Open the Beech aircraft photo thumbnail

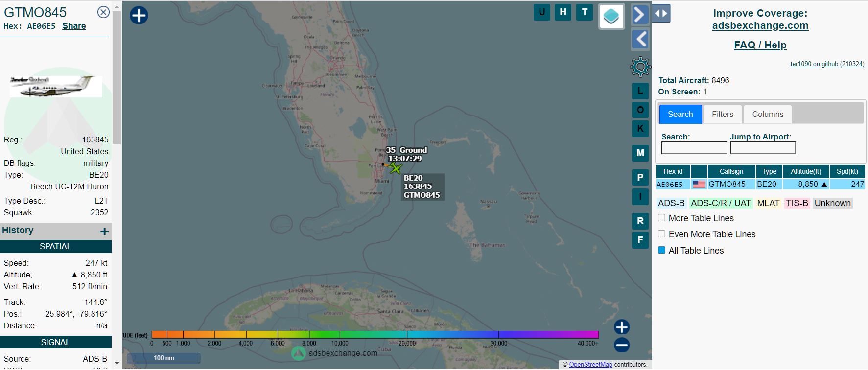pos(56,86)
